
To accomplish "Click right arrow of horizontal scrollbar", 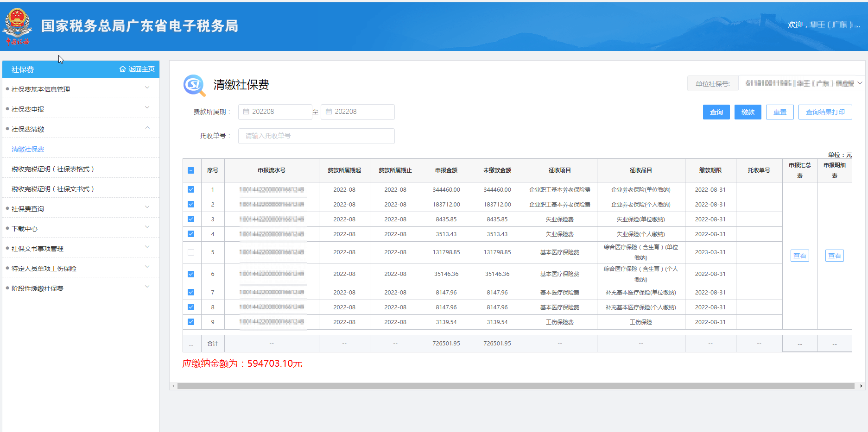I will point(861,386).
